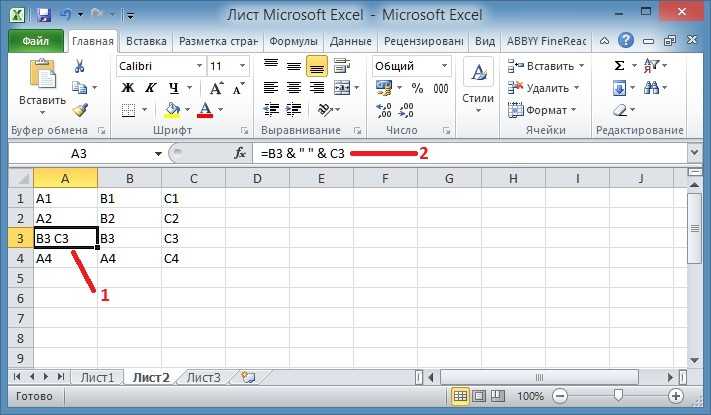Click the zoom out minus button
The width and height of the screenshot is (711, 415).
pos(560,396)
